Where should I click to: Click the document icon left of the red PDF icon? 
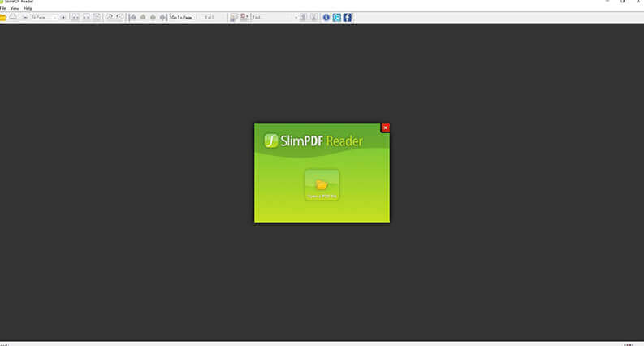[x=234, y=17]
